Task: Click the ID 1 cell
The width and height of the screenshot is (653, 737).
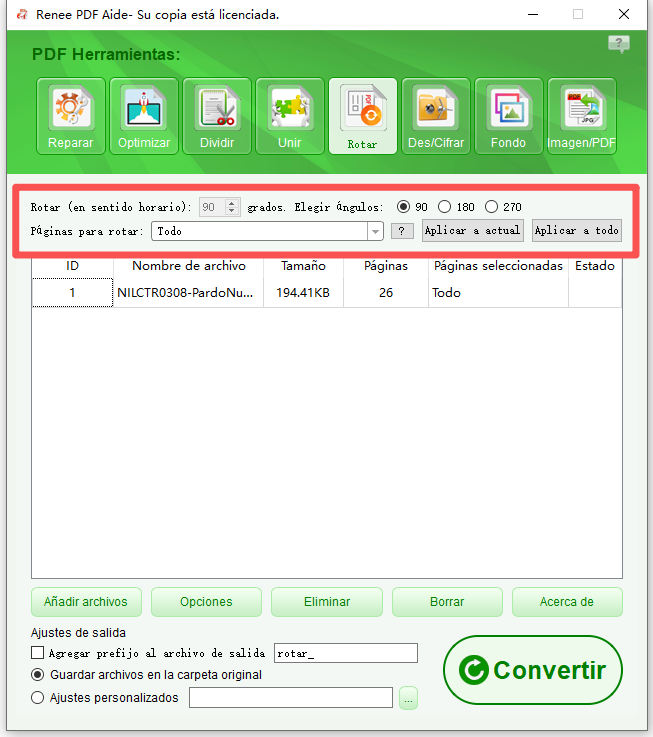Action: [72, 293]
